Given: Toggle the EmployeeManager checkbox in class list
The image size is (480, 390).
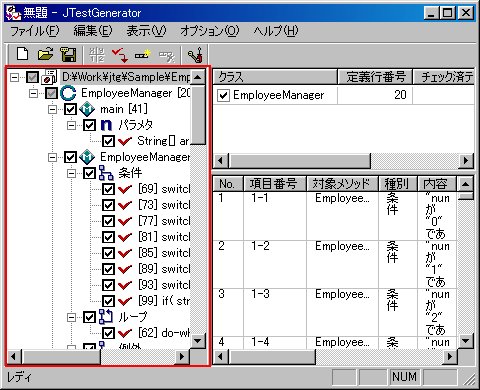Looking at the screenshot, I should 223,96.
